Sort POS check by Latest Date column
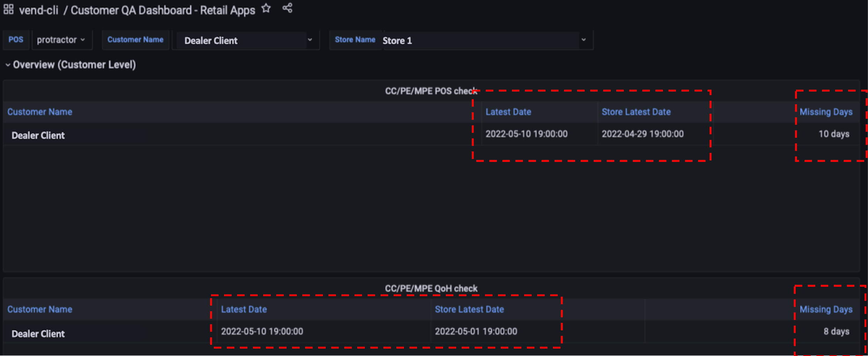 [x=508, y=112]
